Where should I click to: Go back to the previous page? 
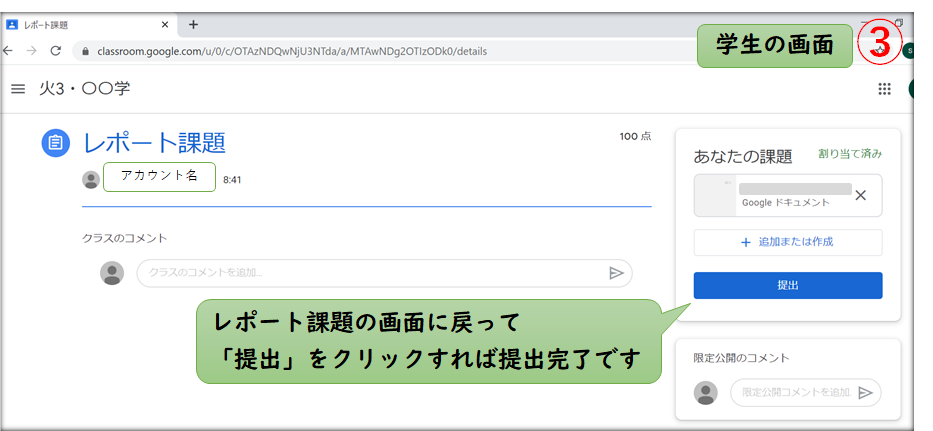8,51
